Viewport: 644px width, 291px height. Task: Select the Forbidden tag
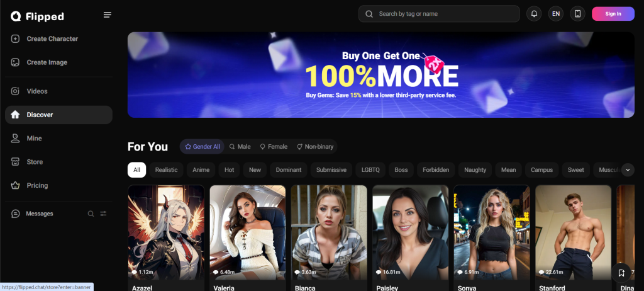436,170
